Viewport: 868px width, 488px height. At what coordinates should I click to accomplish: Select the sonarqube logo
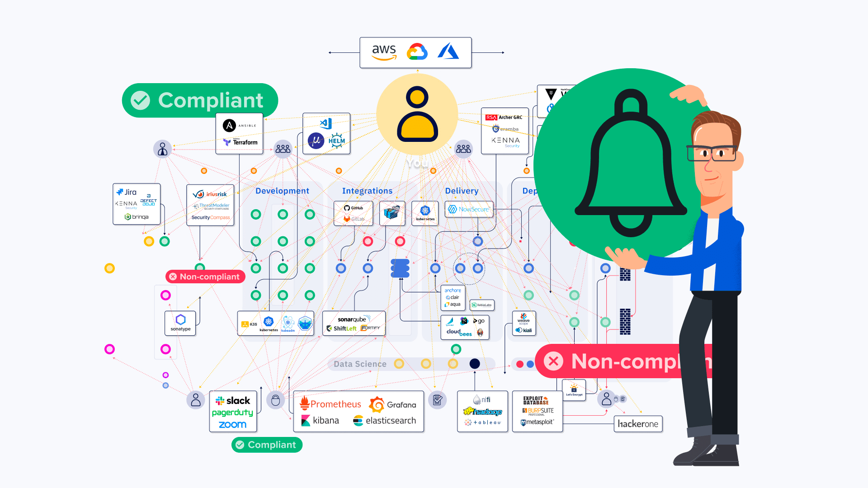354,319
